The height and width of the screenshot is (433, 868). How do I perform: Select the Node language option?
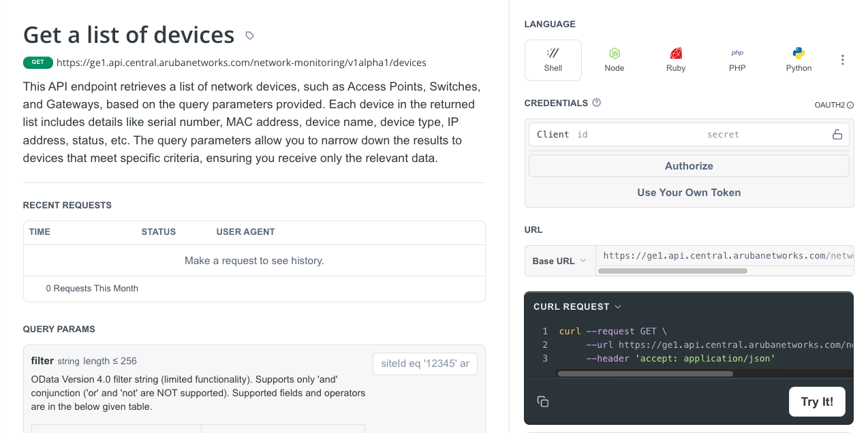615,60
